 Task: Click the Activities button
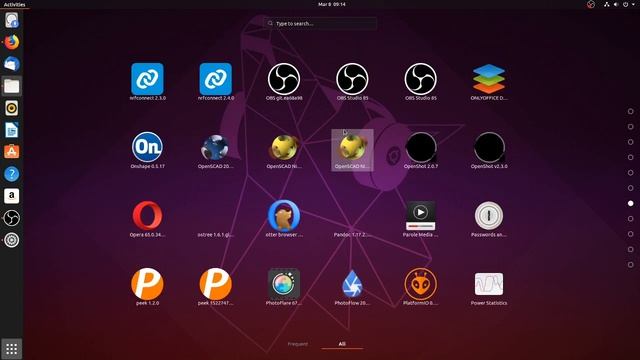click(14, 4)
